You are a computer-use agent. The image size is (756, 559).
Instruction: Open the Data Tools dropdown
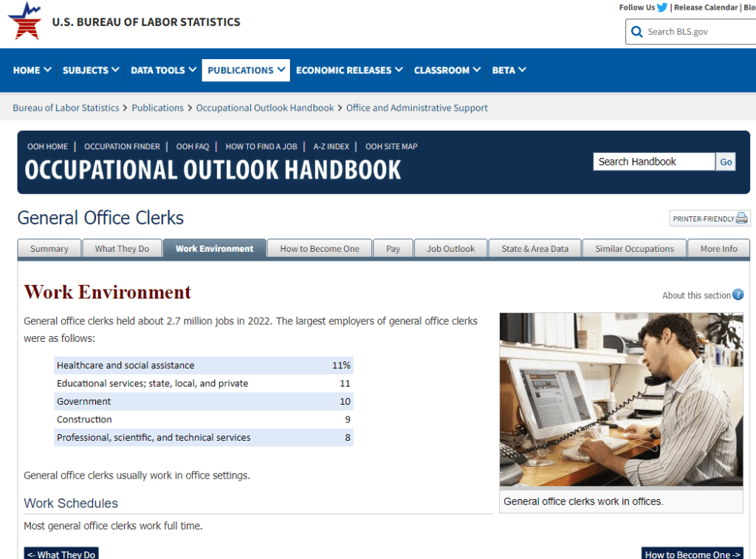pyautogui.click(x=163, y=70)
